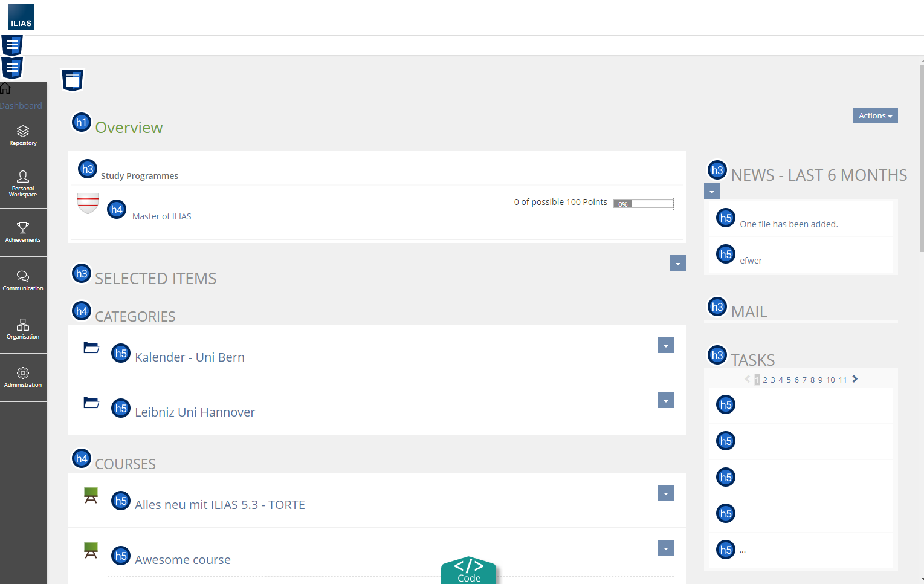This screenshot has width=924, height=584.
Task: Open the Achievements trophy icon
Action: point(23,232)
